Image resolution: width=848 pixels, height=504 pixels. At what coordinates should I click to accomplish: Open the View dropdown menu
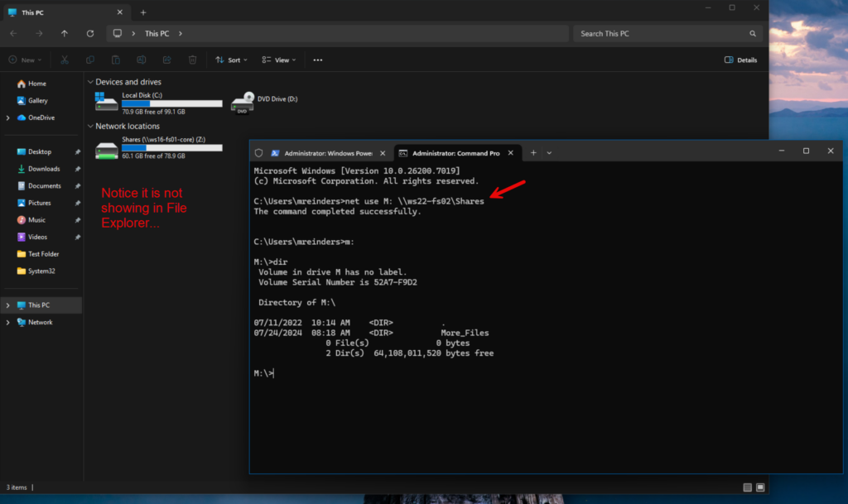pyautogui.click(x=278, y=60)
